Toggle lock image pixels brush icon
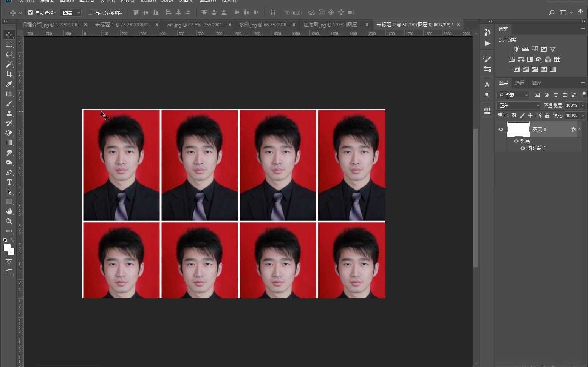The width and height of the screenshot is (588, 367). coord(522,116)
